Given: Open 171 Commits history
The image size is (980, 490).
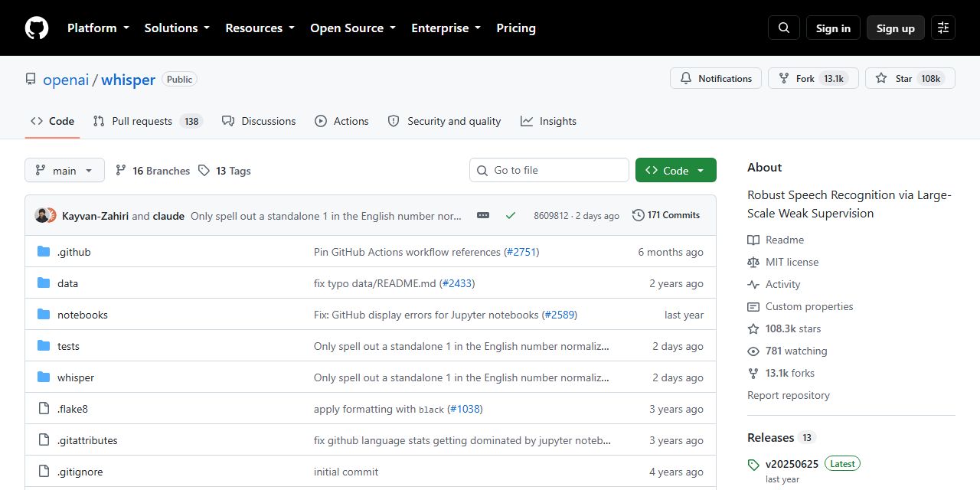Looking at the screenshot, I should (x=666, y=215).
